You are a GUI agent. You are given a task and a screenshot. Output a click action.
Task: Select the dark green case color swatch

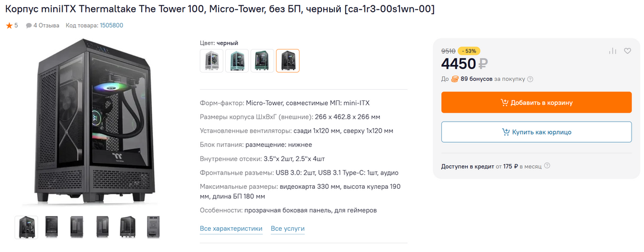pos(262,60)
